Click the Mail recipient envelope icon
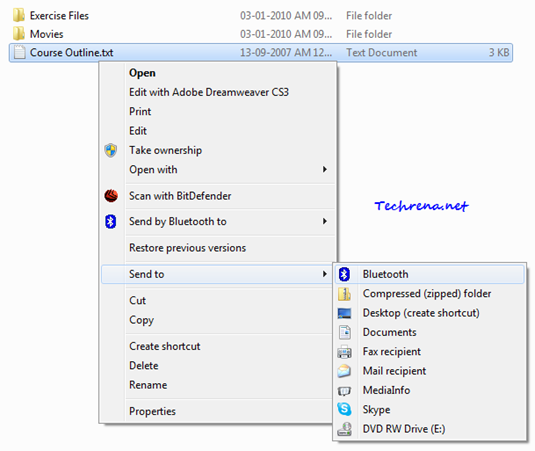This screenshot has width=535, height=451. pos(344,371)
